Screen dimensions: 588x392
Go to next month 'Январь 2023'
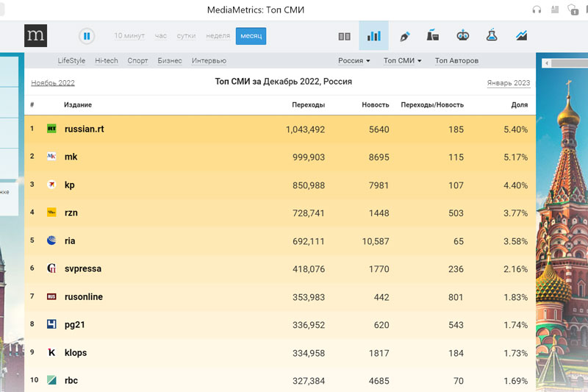[508, 83]
